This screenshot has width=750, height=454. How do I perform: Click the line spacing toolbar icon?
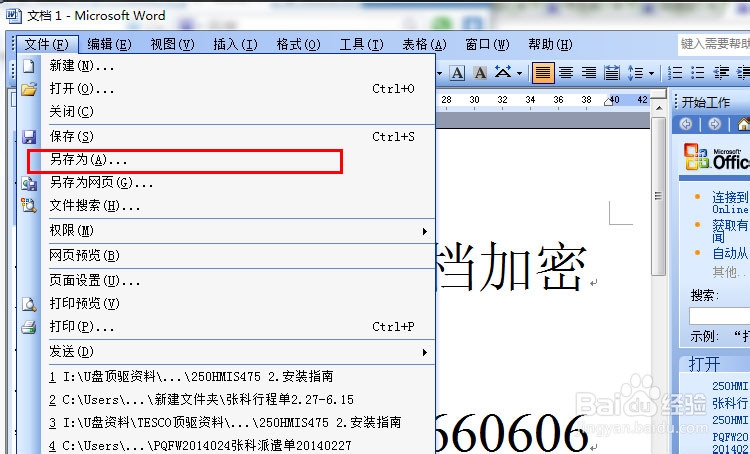(x=635, y=73)
